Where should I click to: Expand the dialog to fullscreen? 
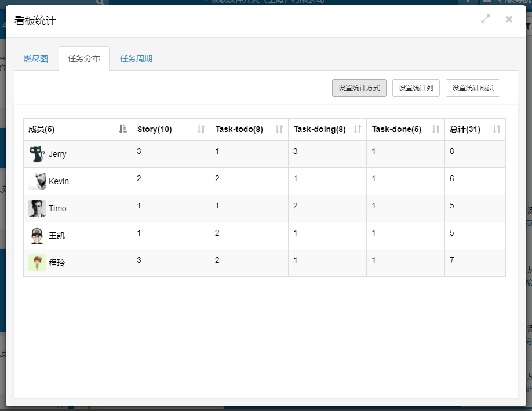coord(486,19)
